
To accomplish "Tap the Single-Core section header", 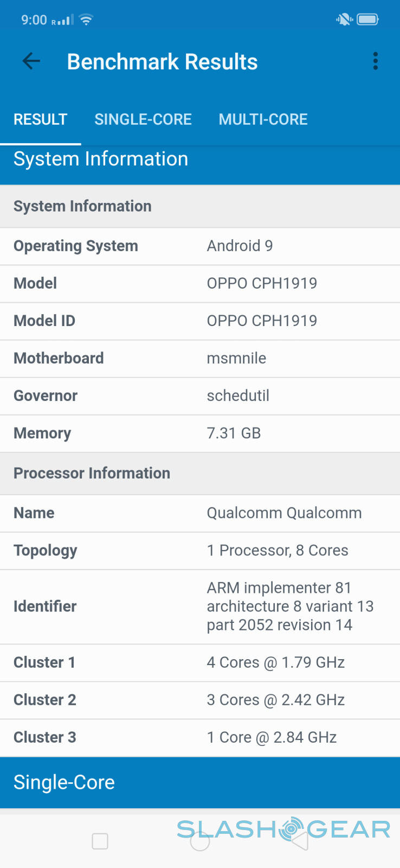I will click(200, 782).
